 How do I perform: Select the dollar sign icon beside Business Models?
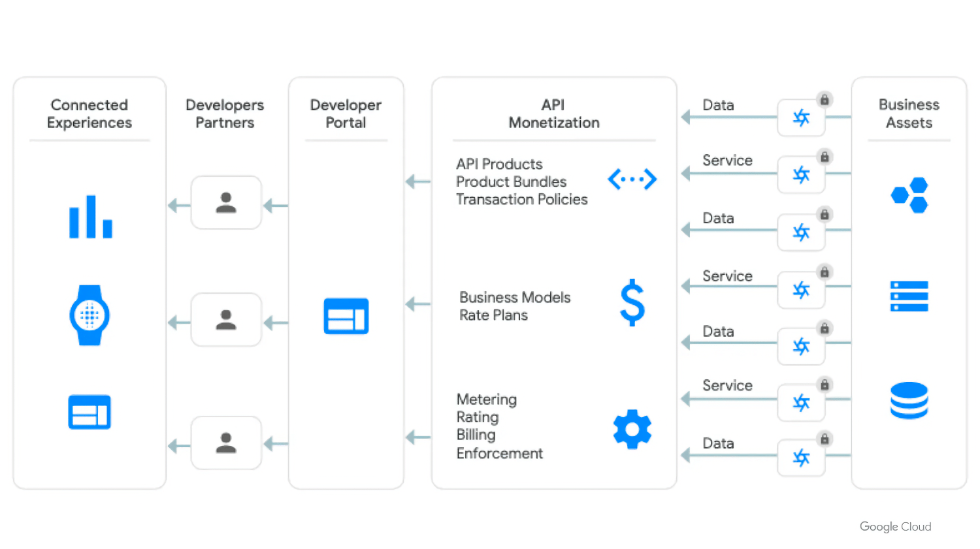(x=632, y=302)
